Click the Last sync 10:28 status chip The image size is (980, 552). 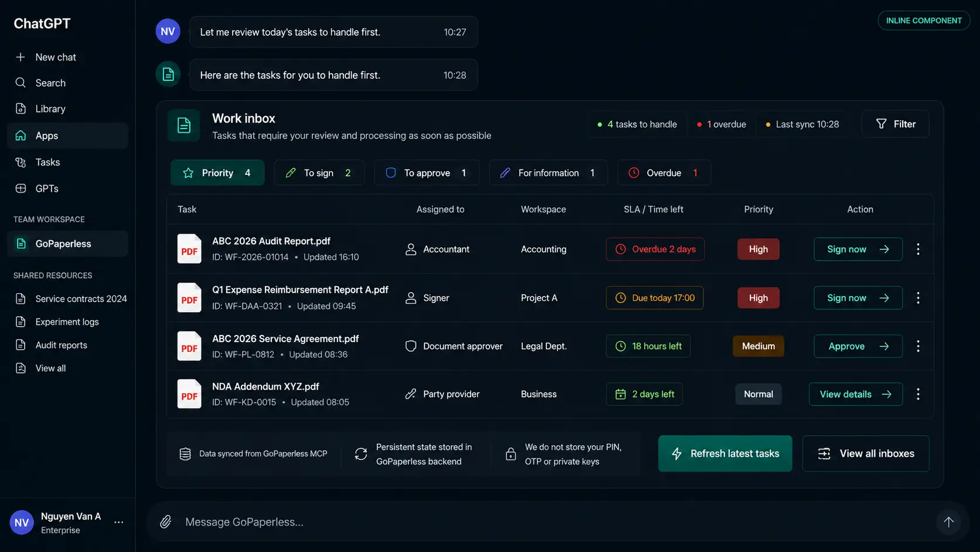802,124
